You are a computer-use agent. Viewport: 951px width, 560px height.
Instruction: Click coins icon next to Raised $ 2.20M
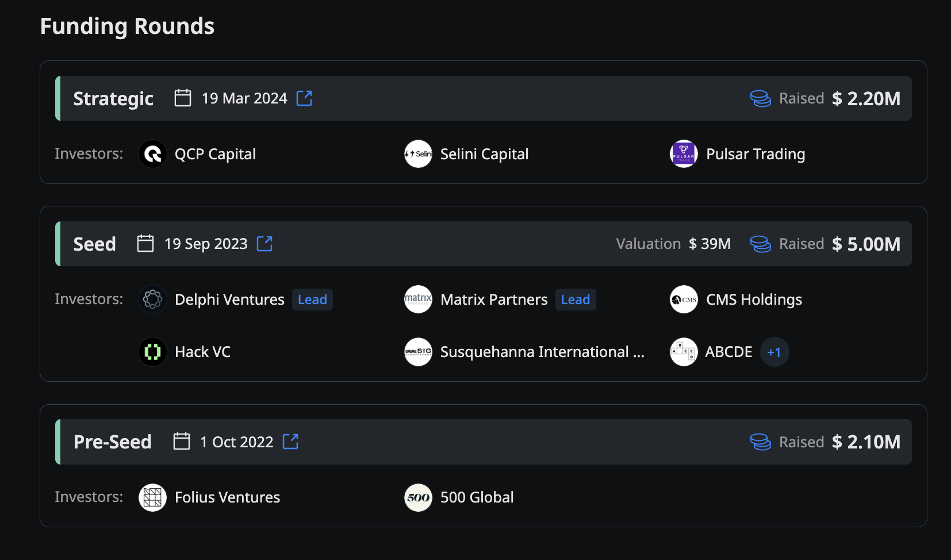pyautogui.click(x=761, y=99)
